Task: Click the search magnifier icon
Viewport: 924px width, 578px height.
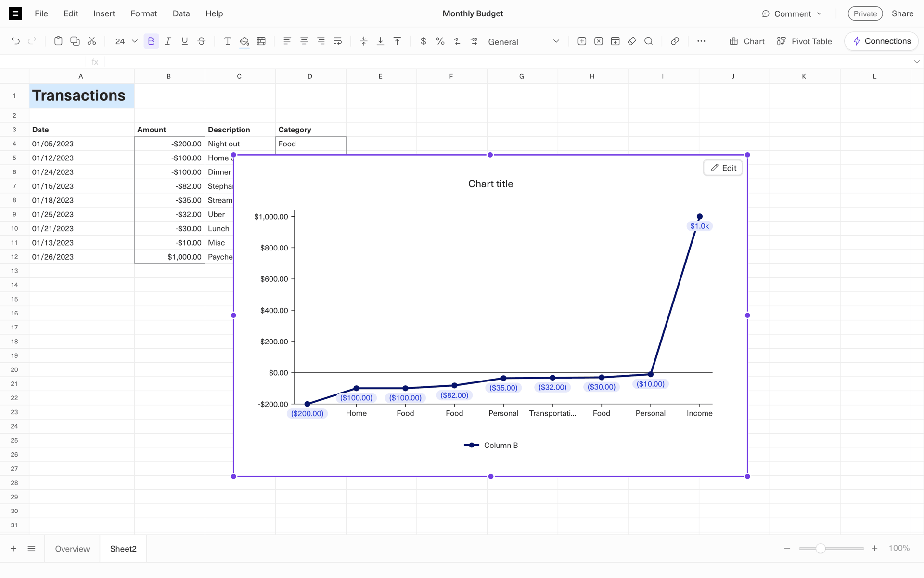Action: tap(649, 41)
